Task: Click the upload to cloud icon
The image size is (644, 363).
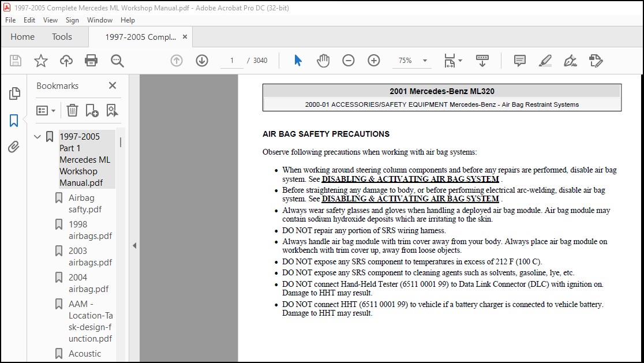Action: pos(66,61)
